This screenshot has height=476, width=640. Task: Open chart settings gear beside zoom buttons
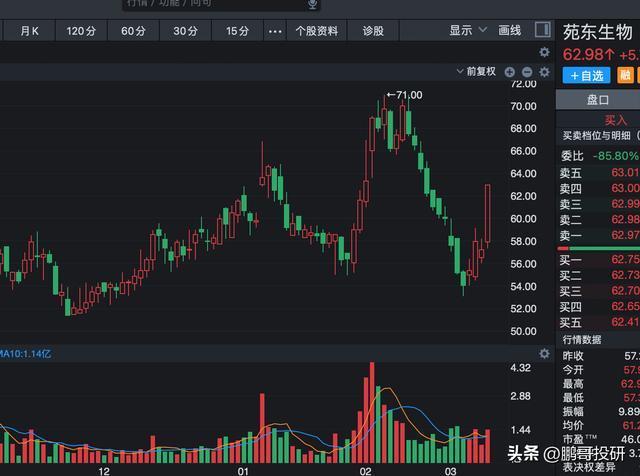[x=544, y=72]
